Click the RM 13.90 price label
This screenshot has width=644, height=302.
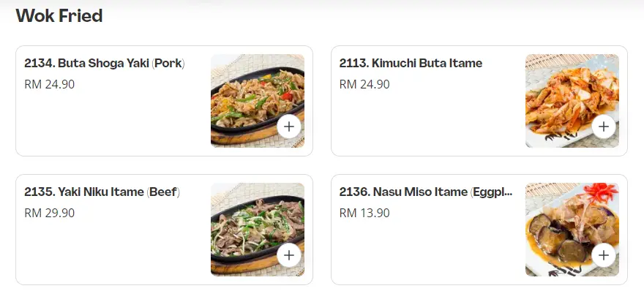[x=364, y=213]
